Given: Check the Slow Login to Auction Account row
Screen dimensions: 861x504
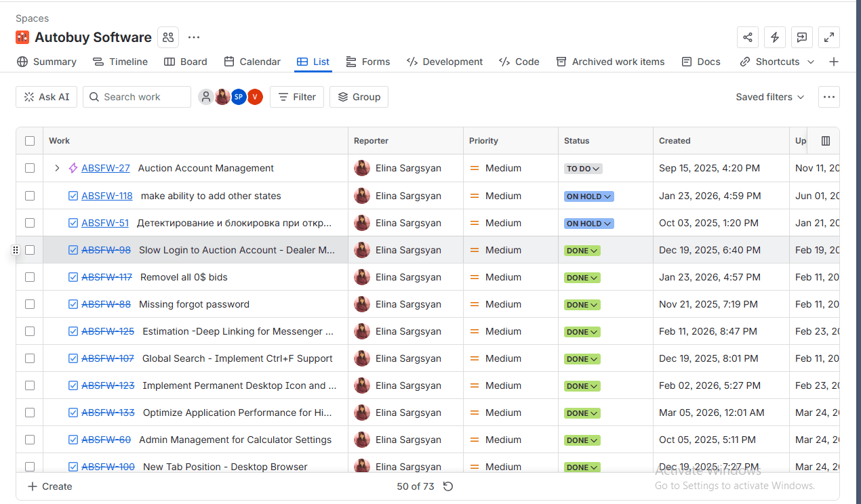Looking at the screenshot, I should pyautogui.click(x=30, y=250).
